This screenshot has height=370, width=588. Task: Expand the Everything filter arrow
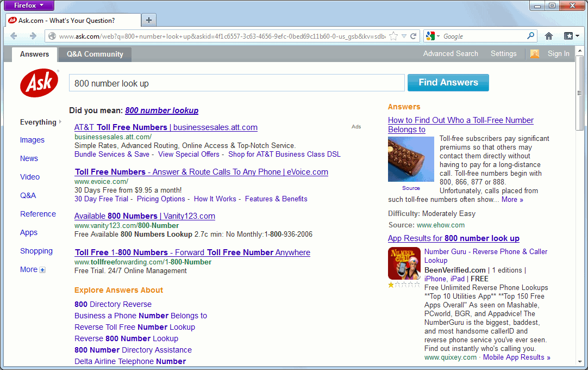[60, 122]
